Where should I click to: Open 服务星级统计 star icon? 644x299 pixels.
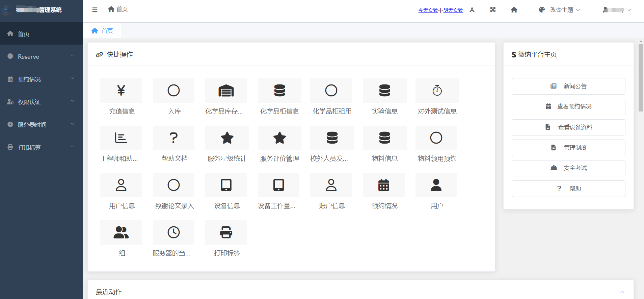click(227, 138)
